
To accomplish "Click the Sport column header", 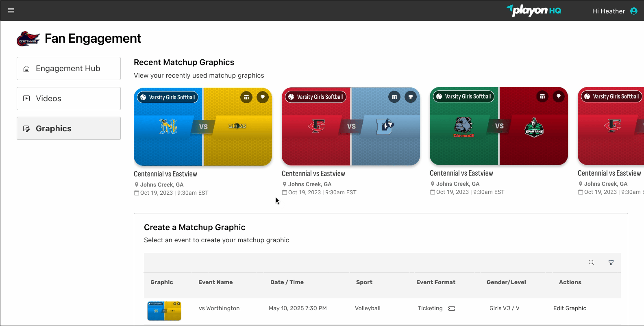I will 364,282.
